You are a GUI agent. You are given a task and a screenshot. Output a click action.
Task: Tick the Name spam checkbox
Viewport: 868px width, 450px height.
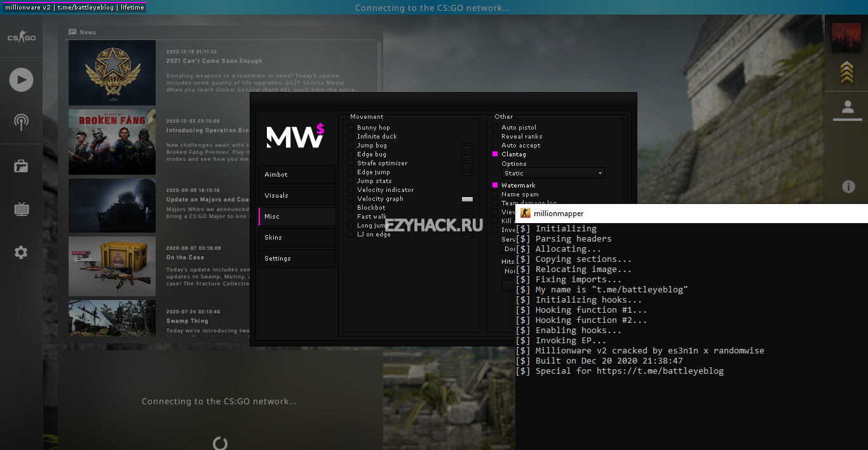point(495,194)
